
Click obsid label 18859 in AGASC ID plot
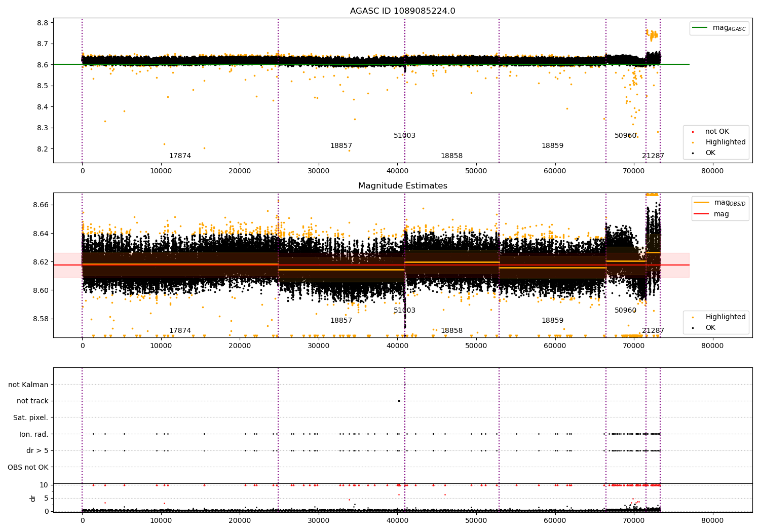pos(552,146)
